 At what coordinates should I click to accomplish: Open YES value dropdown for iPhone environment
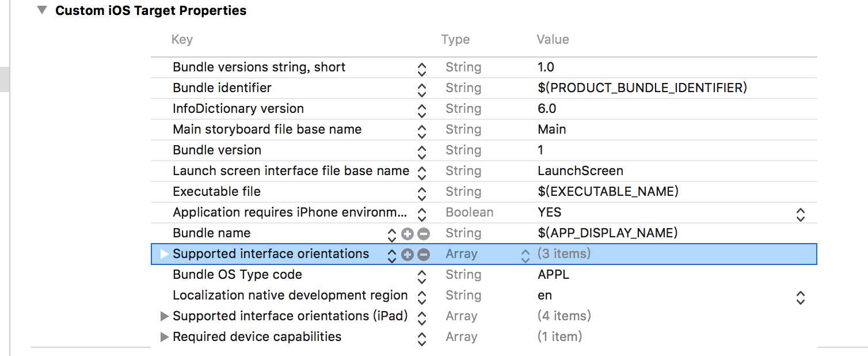pos(800,214)
